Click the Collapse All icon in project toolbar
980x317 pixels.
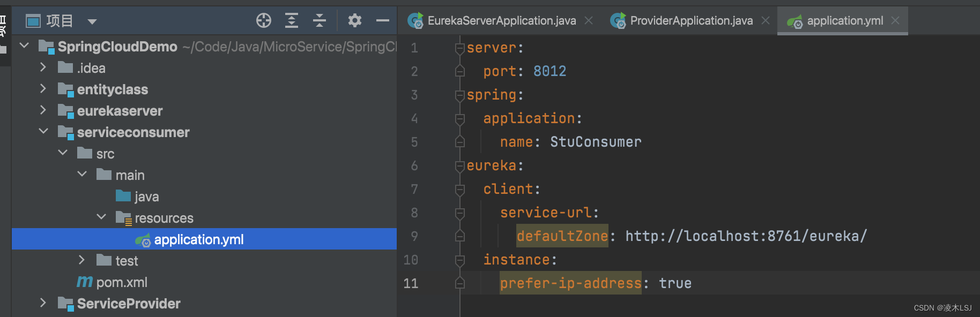click(x=320, y=21)
